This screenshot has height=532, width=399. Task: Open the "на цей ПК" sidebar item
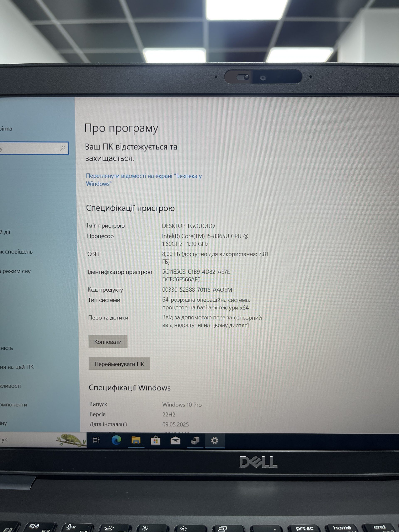point(17,367)
